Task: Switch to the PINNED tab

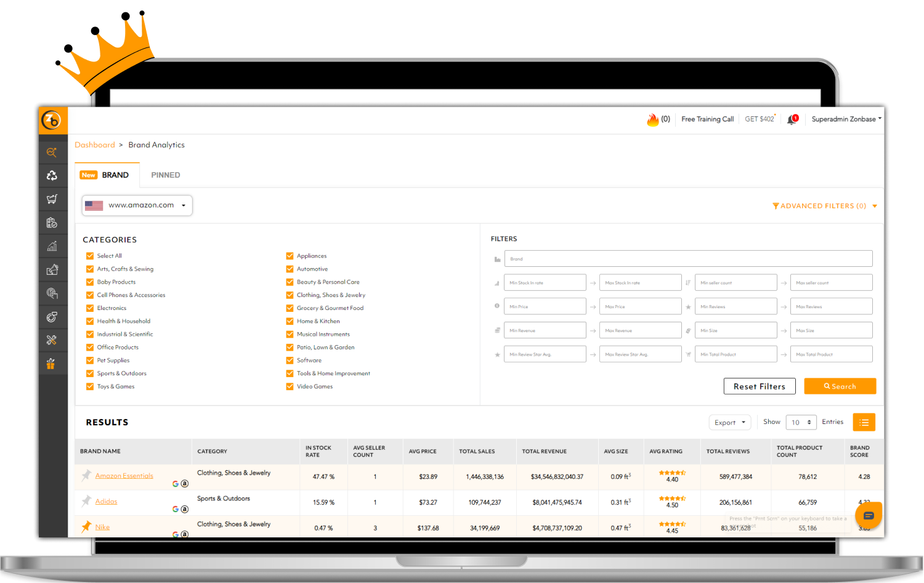Action: coord(165,175)
